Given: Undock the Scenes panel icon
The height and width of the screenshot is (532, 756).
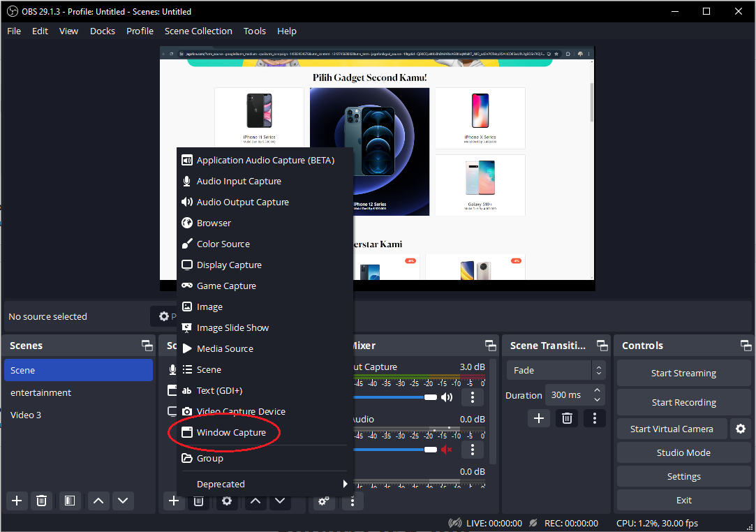Looking at the screenshot, I should [x=147, y=346].
